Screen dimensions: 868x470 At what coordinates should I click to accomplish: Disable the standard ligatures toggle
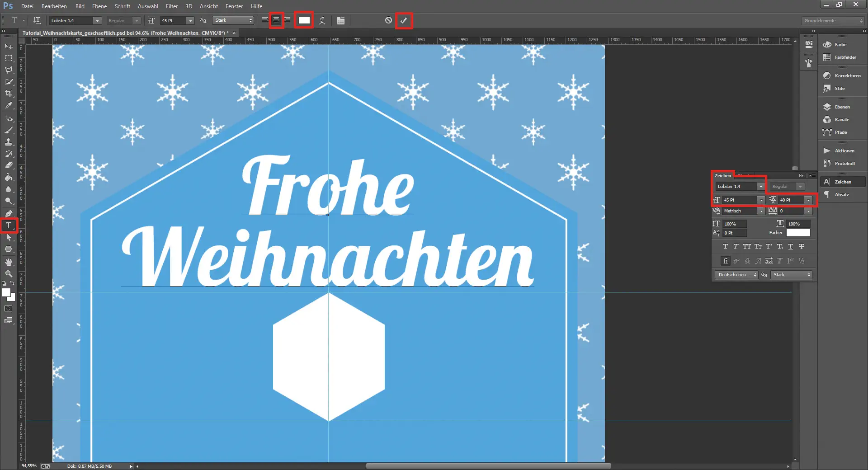tap(725, 261)
